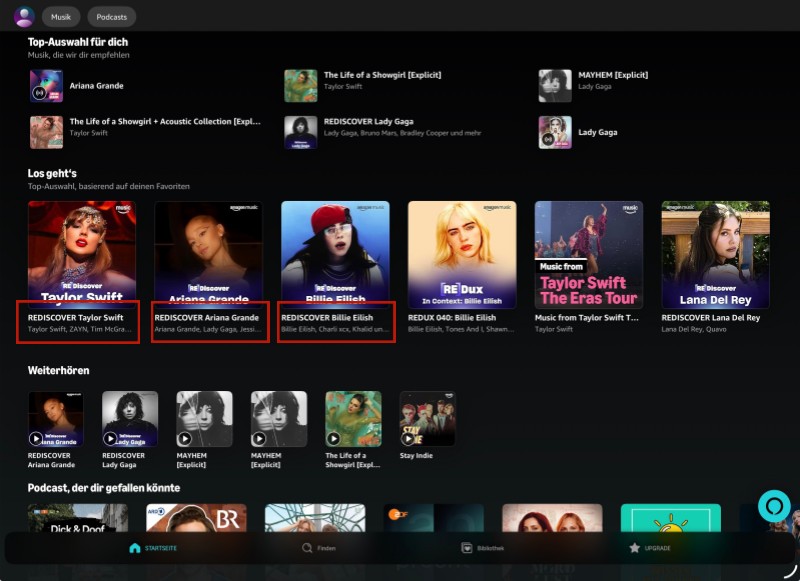The height and width of the screenshot is (581, 800).
Task: Click the large-card REDISCOVER Ariana Grande title
Action: [x=207, y=317]
